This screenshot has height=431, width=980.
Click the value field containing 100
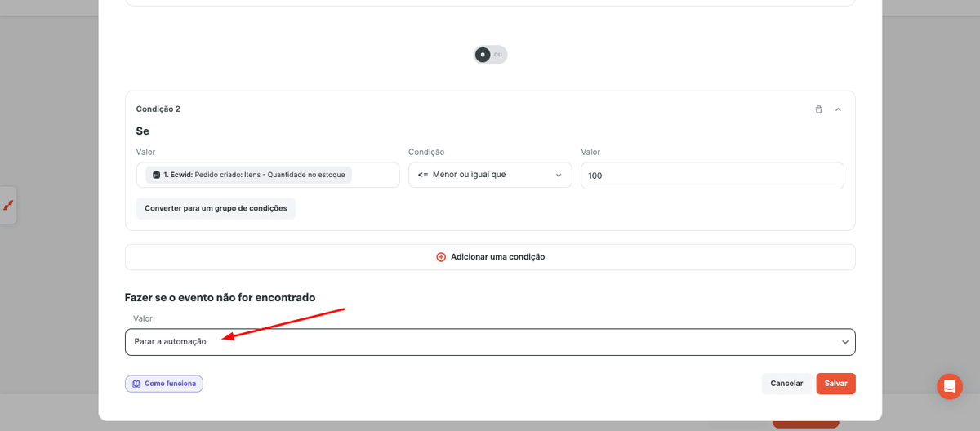pyautogui.click(x=712, y=176)
